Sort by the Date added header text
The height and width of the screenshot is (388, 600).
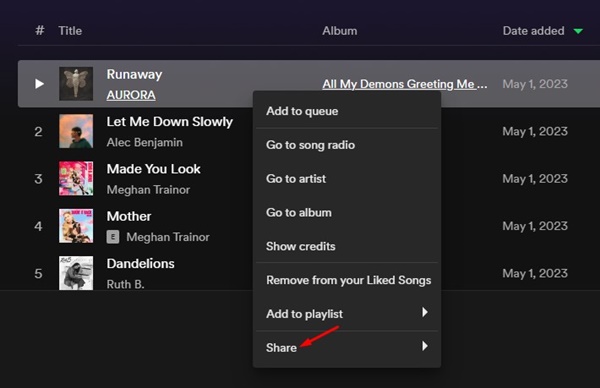[x=533, y=31]
